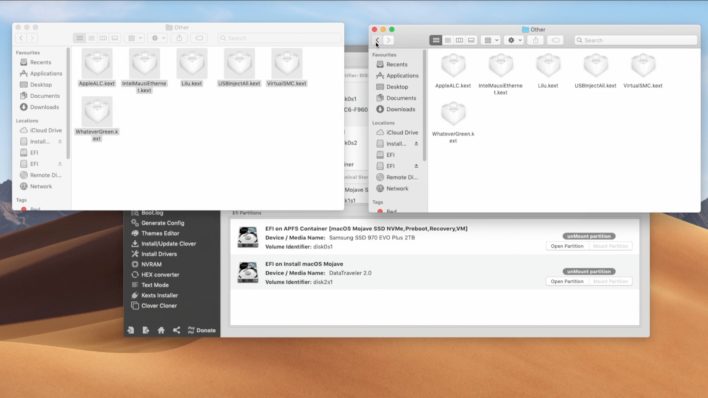Open Clover Cloner in Clover Configurator

coord(154,306)
